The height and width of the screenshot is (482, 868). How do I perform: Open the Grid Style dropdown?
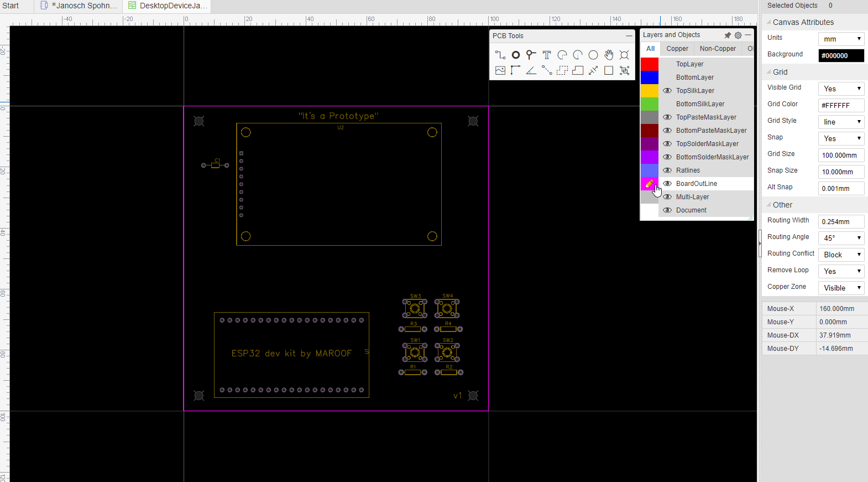[841, 122]
